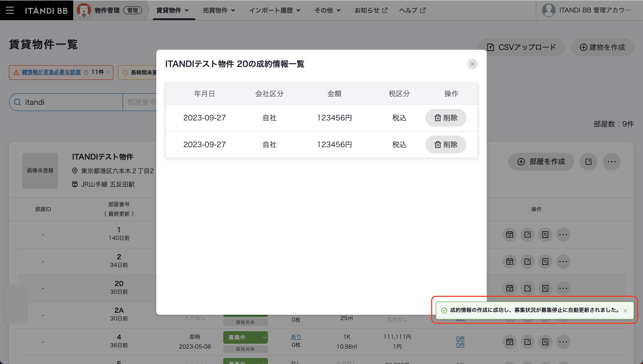Open the インポート履歴 menu

pyautogui.click(x=274, y=10)
